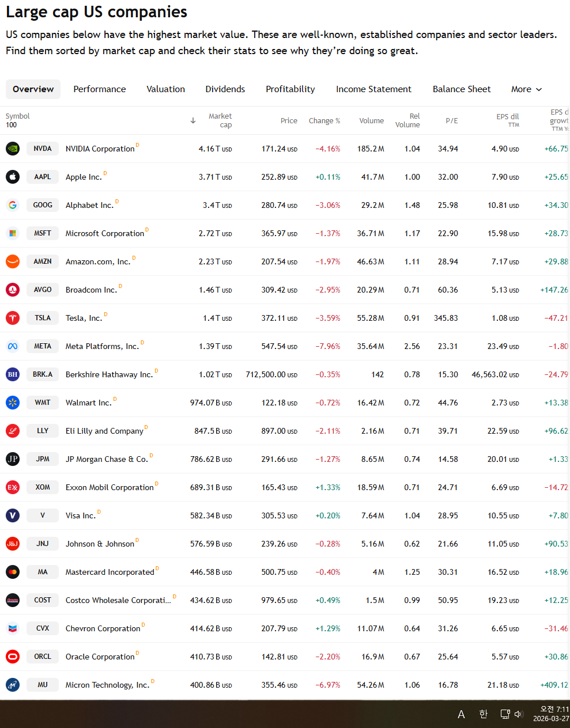This screenshot has width=570, height=728.
Task: Sort by the Change % column header
Action: point(324,121)
